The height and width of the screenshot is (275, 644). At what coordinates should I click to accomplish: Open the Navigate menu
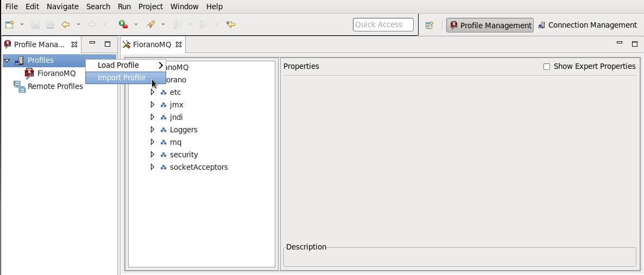tap(62, 7)
